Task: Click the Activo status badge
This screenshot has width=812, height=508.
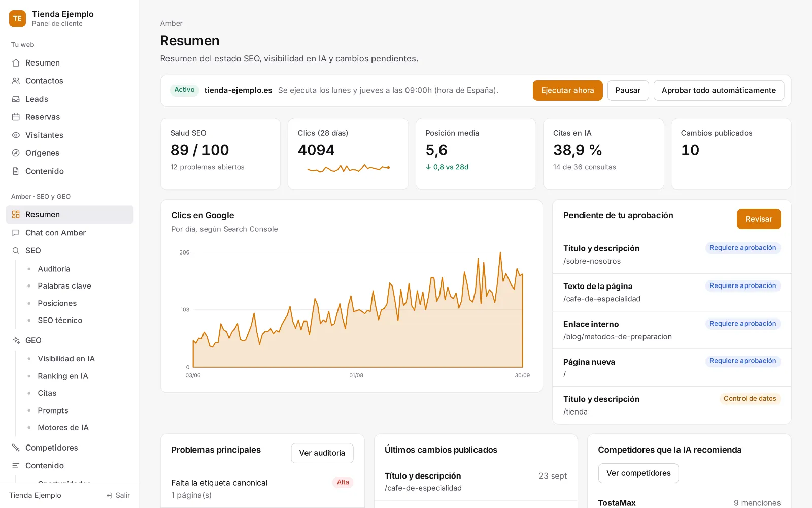Action: [x=184, y=90]
